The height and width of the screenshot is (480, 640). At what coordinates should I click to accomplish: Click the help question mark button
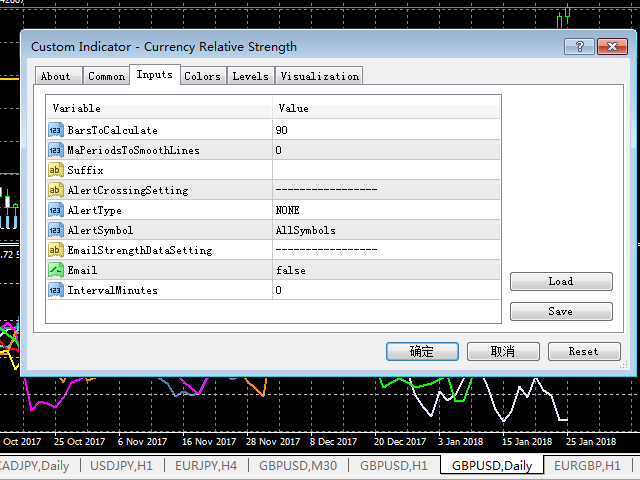pos(579,47)
